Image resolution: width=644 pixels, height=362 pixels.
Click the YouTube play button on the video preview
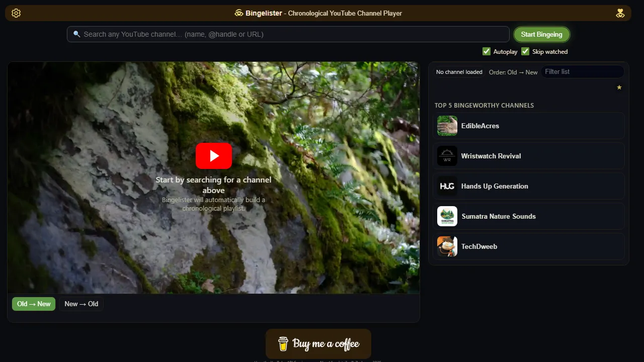[213, 155]
